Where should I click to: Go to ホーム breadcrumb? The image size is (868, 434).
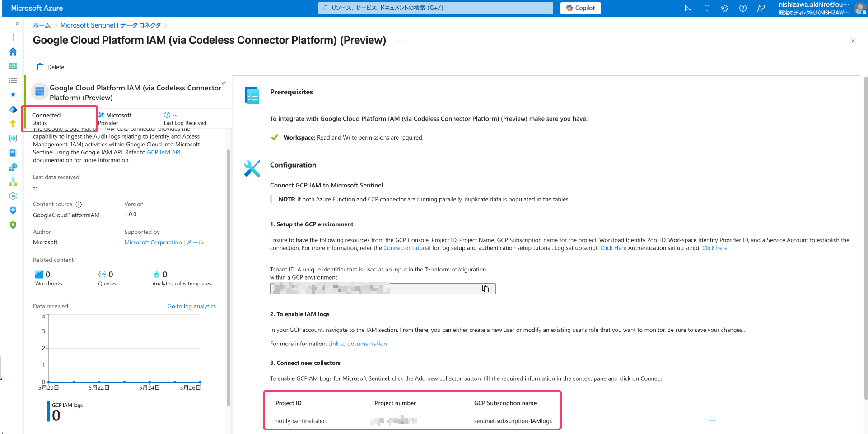42,25
